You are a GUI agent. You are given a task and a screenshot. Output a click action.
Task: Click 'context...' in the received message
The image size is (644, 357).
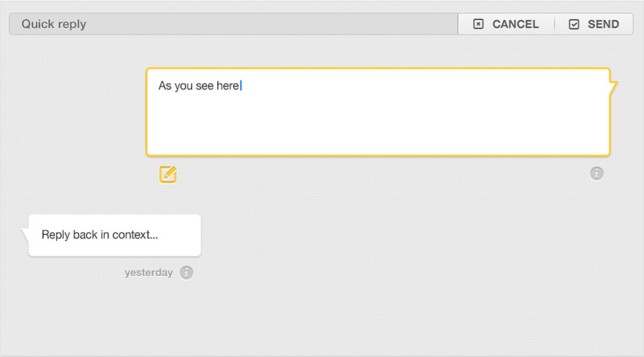click(x=135, y=235)
